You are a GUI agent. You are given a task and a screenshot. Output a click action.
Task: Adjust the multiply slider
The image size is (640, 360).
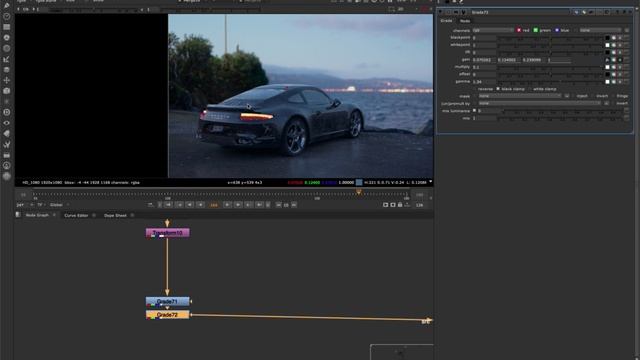[550, 67]
